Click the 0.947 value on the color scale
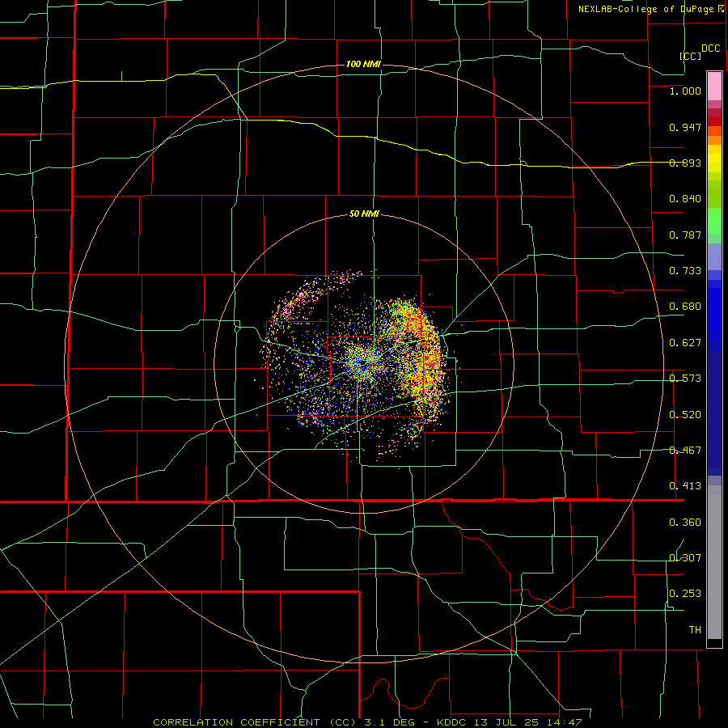This screenshot has height=728, width=728. [x=685, y=127]
